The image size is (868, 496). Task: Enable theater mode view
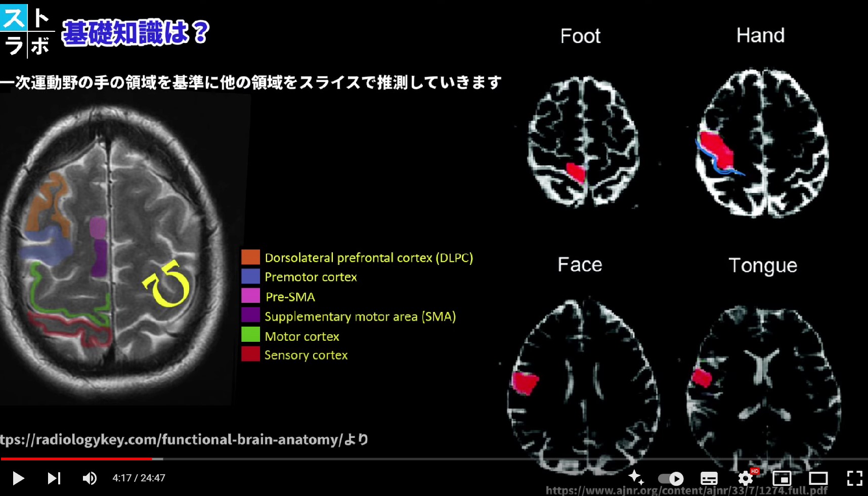pos(818,478)
